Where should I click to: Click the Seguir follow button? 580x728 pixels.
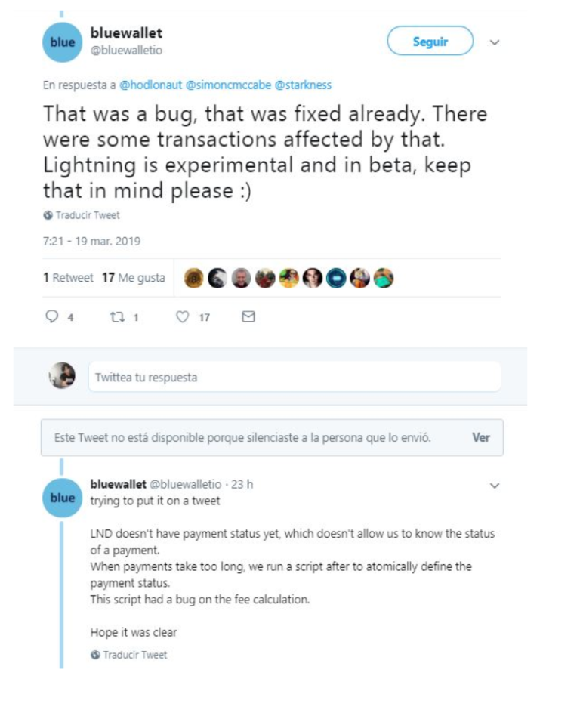tap(430, 42)
